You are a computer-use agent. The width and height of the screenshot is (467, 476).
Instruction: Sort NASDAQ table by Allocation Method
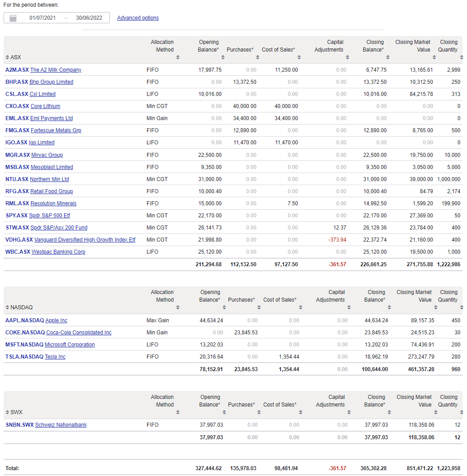[x=177, y=307]
